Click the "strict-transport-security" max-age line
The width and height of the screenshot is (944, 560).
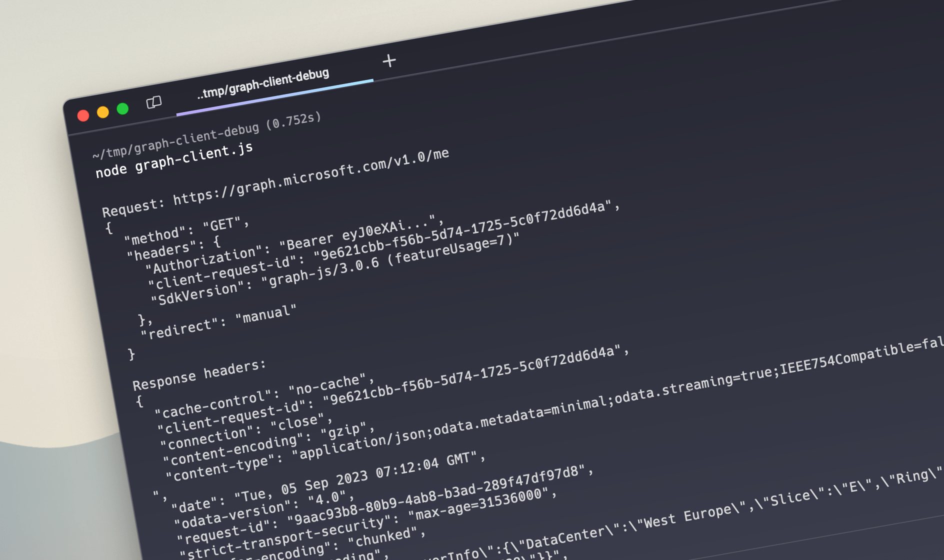368,523
